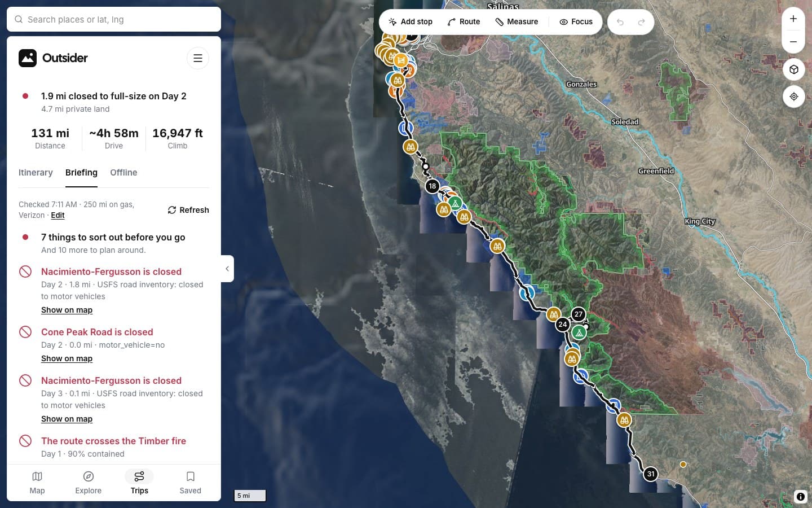The width and height of the screenshot is (812, 508).
Task: Show Day 2 1.8 mi Nacimiento-Fergusson closure on map
Action: [x=67, y=310]
